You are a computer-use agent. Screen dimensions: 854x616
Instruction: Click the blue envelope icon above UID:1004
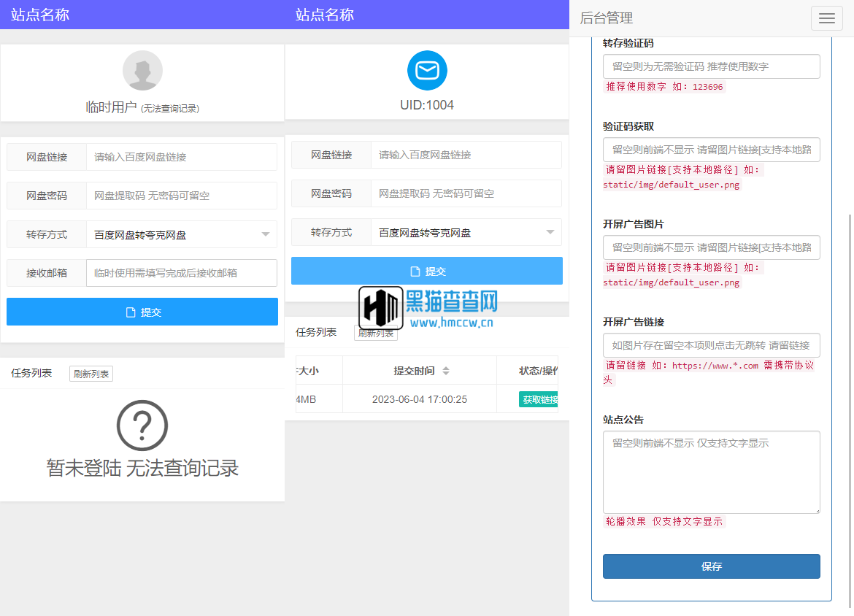pyautogui.click(x=427, y=70)
